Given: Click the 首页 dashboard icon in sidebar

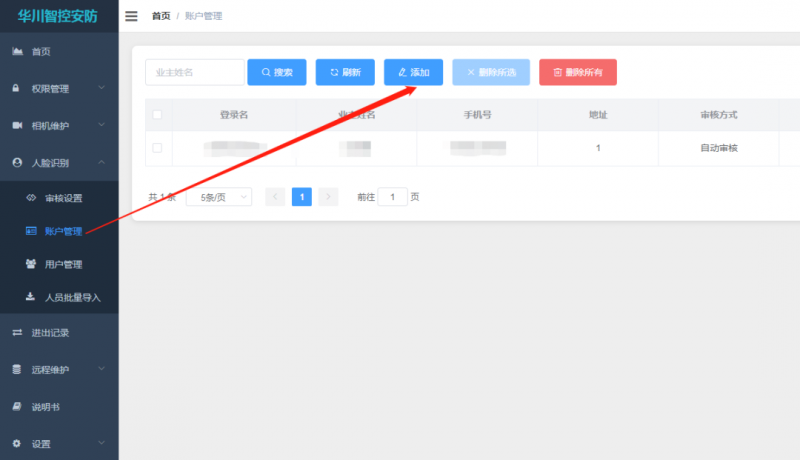Looking at the screenshot, I should [x=17, y=51].
